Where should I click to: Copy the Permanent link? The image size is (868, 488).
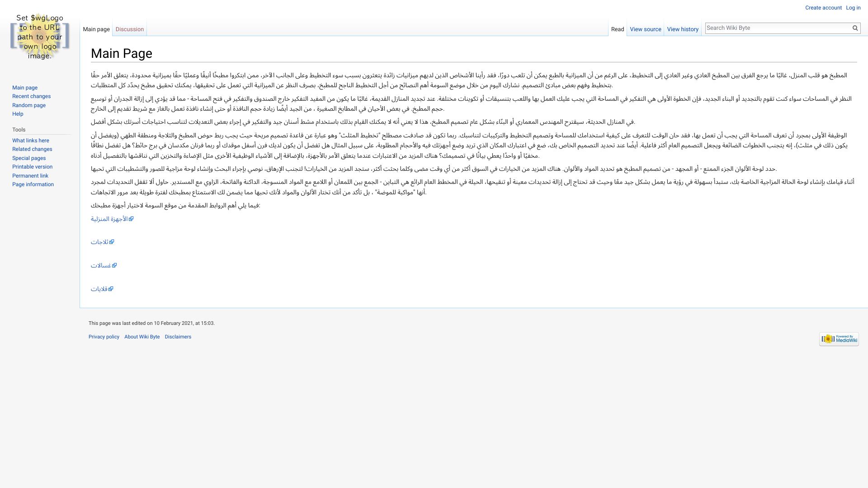coord(30,176)
